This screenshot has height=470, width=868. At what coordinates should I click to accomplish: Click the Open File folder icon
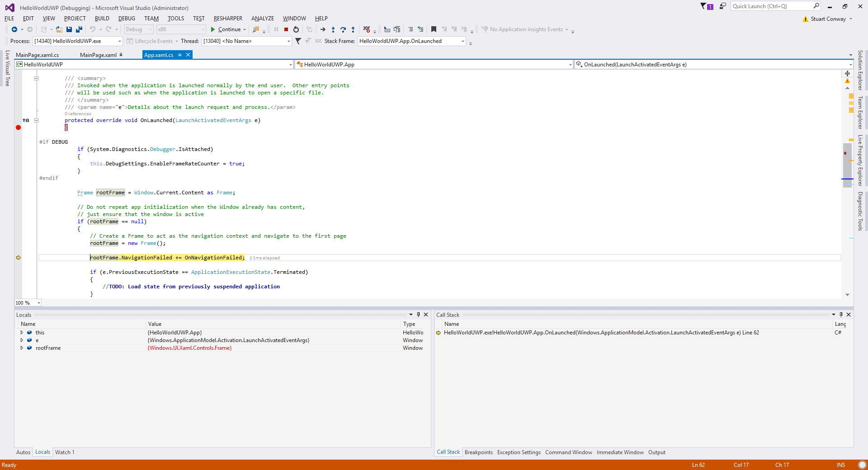click(x=59, y=29)
